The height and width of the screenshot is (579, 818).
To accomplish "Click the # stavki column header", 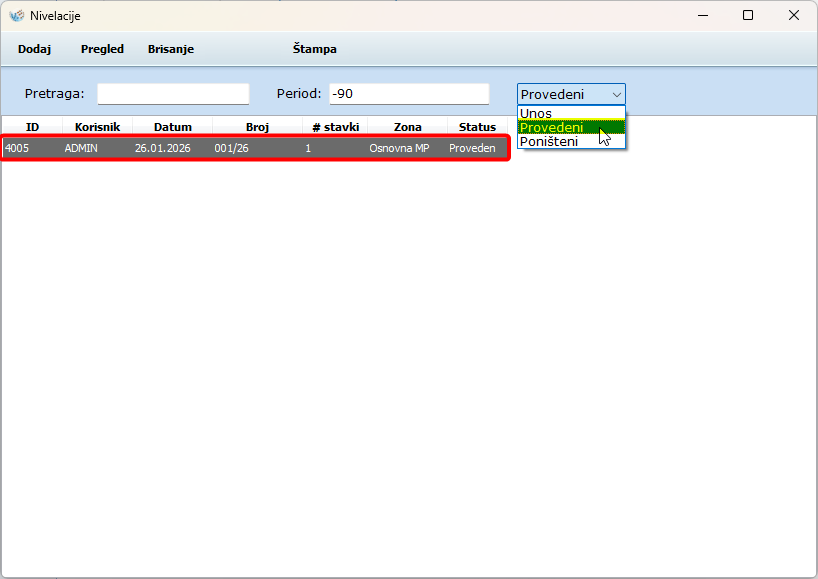I will pyautogui.click(x=335, y=127).
